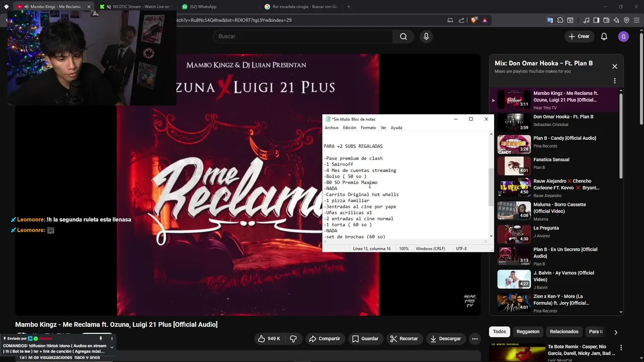This screenshot has height=362, width=644.
Task: Select the Relacionados filter chip
Action: (x=564, y=332)
